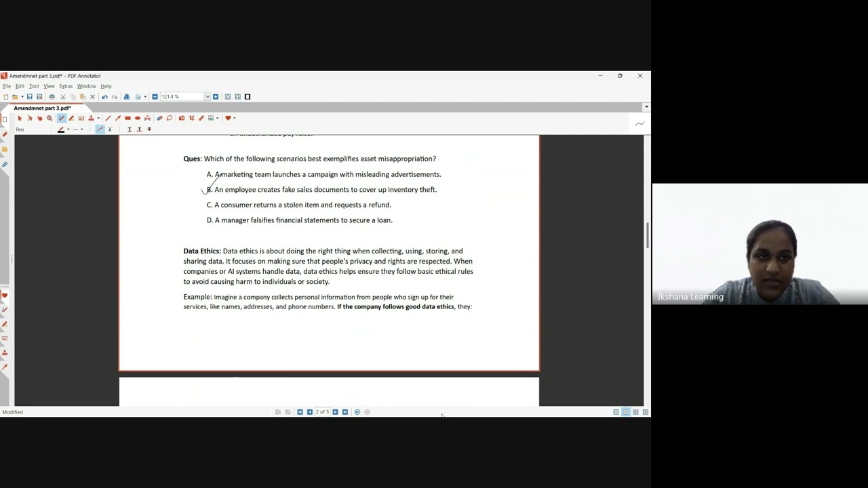
Task: Toggle smooth freehand pen mode
Action: point(100,129)
